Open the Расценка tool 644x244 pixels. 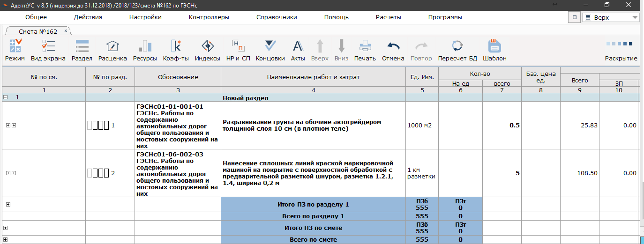[x=112, y=51]
